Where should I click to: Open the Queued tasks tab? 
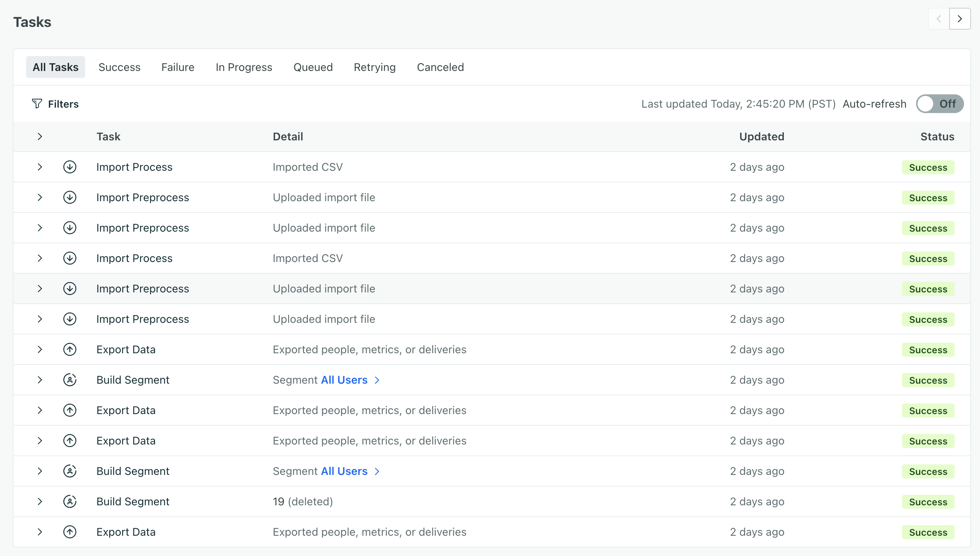pyautogui.click(x=313, y=67)
